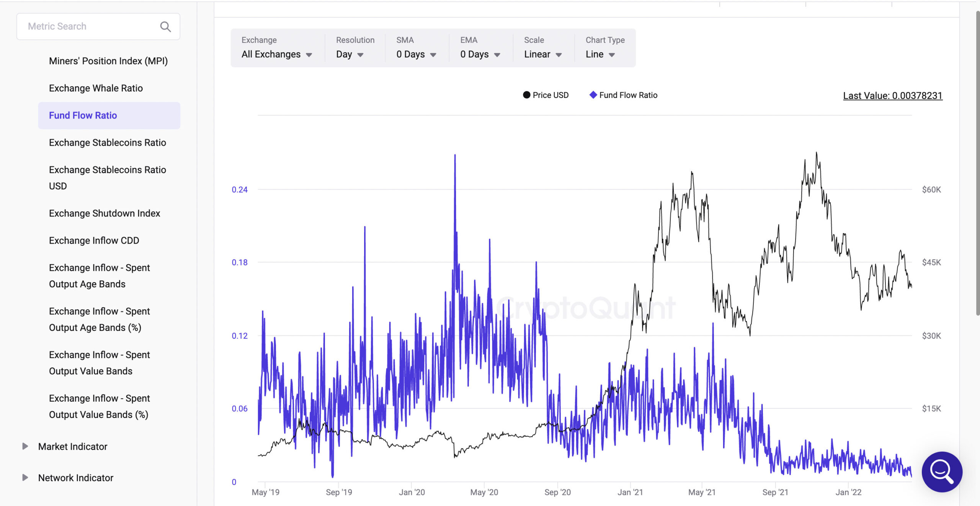The image size is (980, 506).
Task: Switch the Scale to Linear mode
Action: pyautogui.click(x=542, y=54)
